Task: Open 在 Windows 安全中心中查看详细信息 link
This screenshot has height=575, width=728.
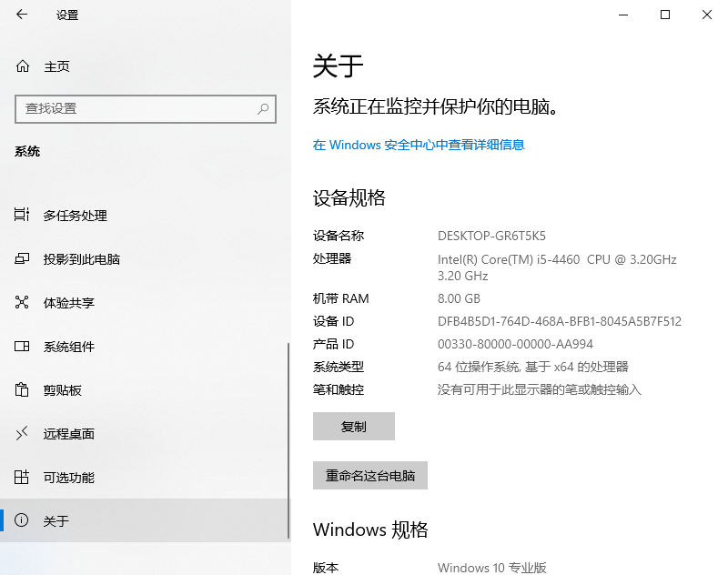Action: pos(420,145)
